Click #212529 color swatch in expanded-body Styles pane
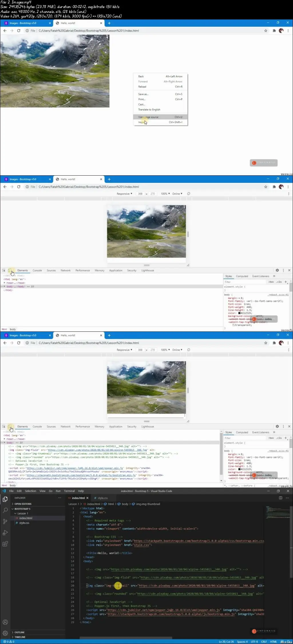 239,469
